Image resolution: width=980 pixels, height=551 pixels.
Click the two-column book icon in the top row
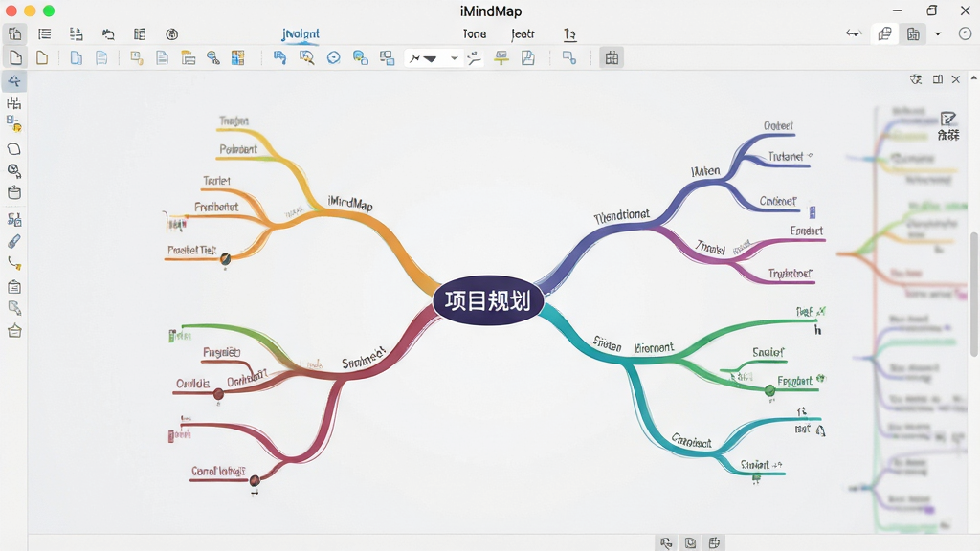(x=140, y=33)
